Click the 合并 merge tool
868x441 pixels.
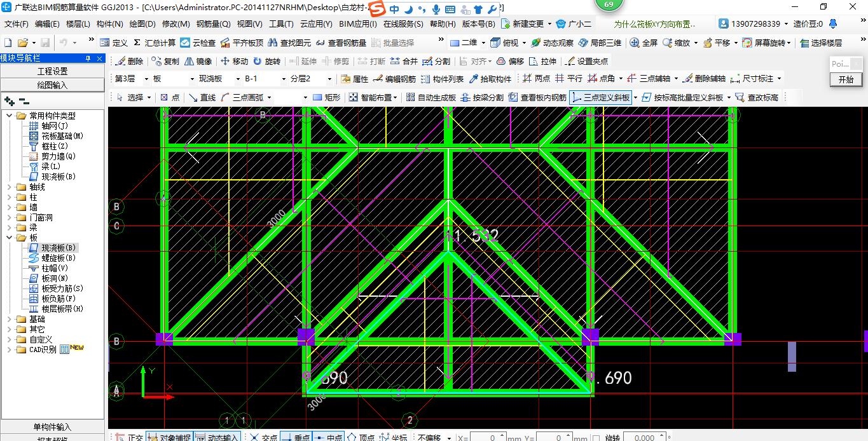click(x=404, y=61)
